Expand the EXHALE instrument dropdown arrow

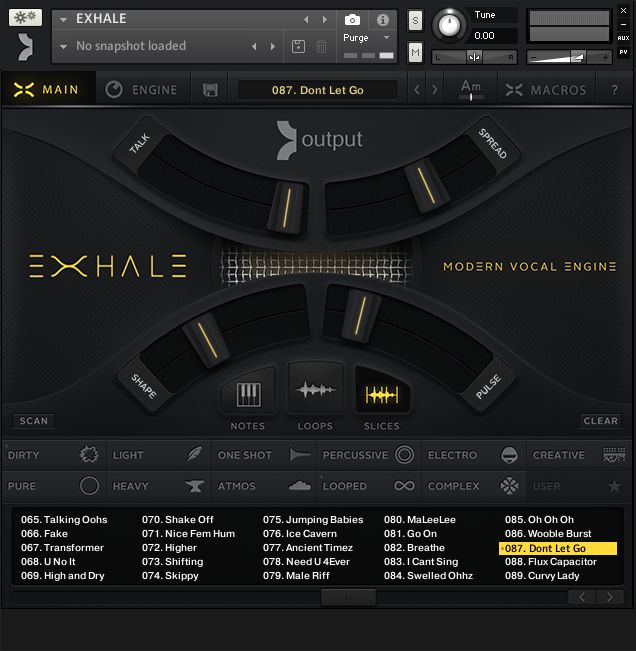tap(63, 20)
